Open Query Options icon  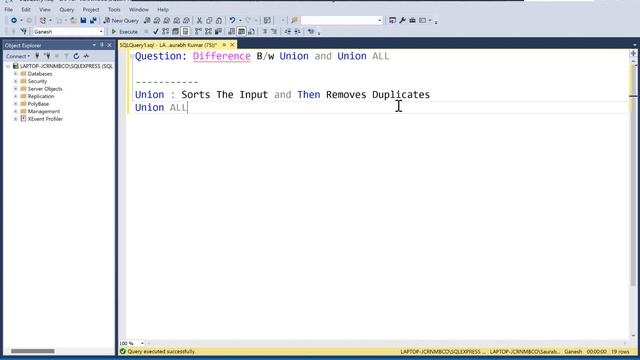click(x=175, y=31)
